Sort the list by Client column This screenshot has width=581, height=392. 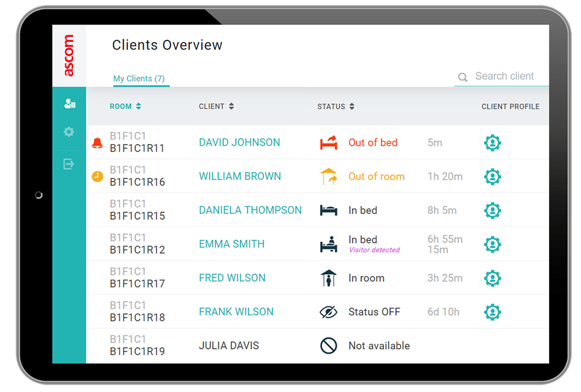(216, 107)
